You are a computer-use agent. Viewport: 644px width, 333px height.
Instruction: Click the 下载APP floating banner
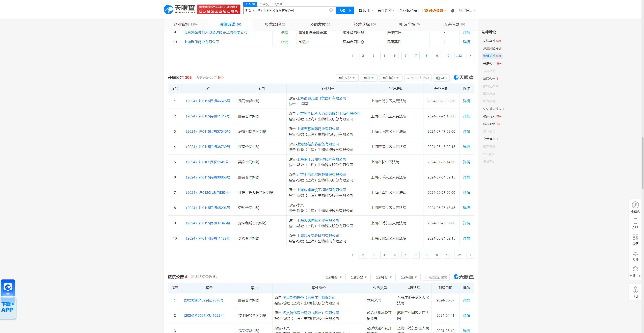8,299
